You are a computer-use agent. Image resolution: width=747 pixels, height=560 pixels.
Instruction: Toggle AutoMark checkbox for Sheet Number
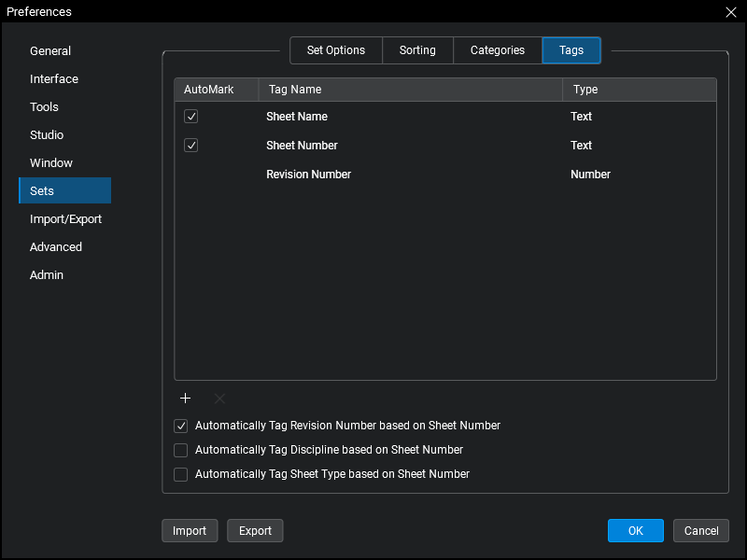191,146
